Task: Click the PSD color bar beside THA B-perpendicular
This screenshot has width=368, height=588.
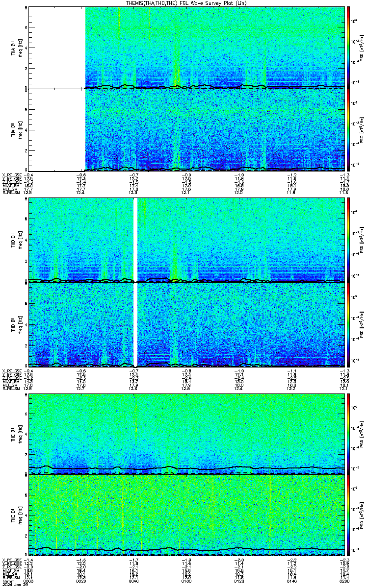Action: point(348,48)
